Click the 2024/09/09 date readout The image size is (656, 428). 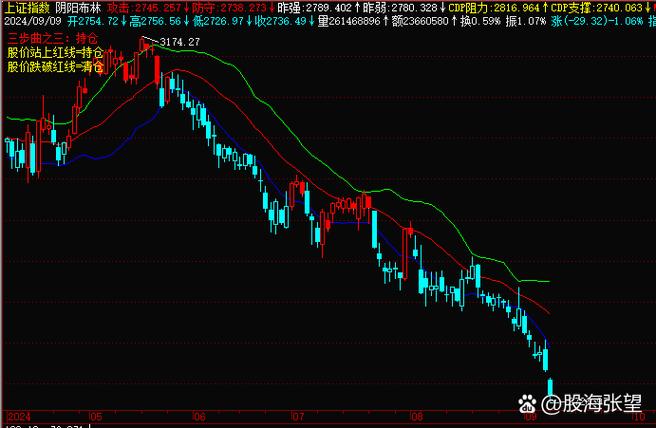pyautogui.click(x=31, y=20)
